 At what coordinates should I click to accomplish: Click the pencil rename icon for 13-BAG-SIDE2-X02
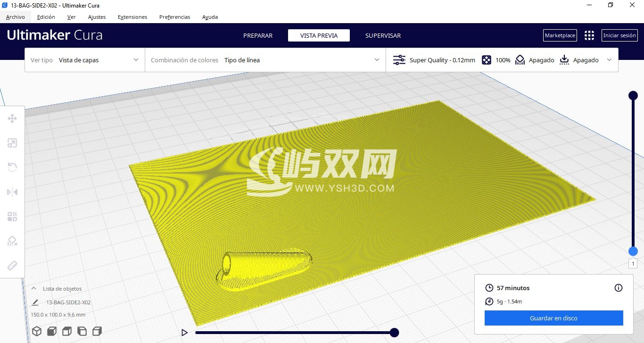(35, 302)
